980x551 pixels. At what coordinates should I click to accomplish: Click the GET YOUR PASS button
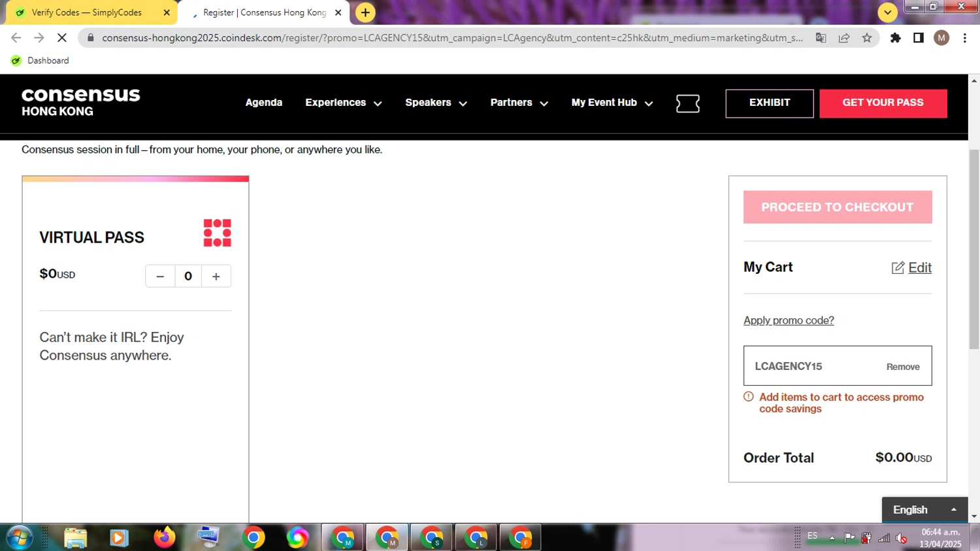[883, 103]
